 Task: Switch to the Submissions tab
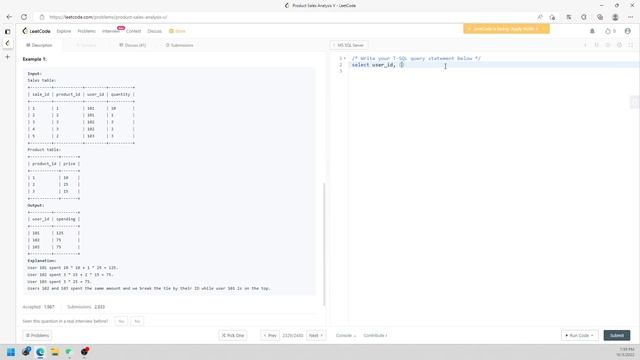[180, 45]
